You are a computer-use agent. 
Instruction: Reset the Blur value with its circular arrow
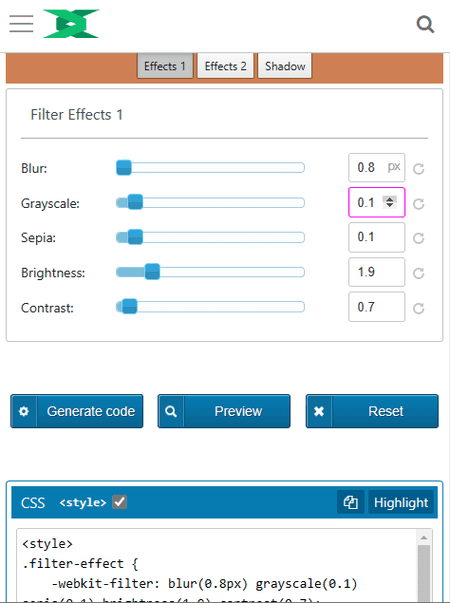[418, 168]
